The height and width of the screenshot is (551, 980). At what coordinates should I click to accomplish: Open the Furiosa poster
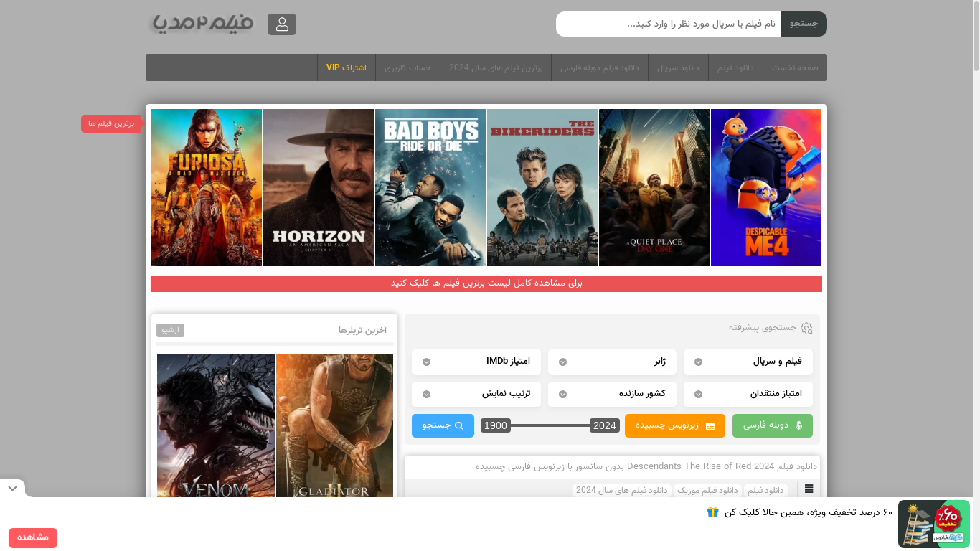207,187
